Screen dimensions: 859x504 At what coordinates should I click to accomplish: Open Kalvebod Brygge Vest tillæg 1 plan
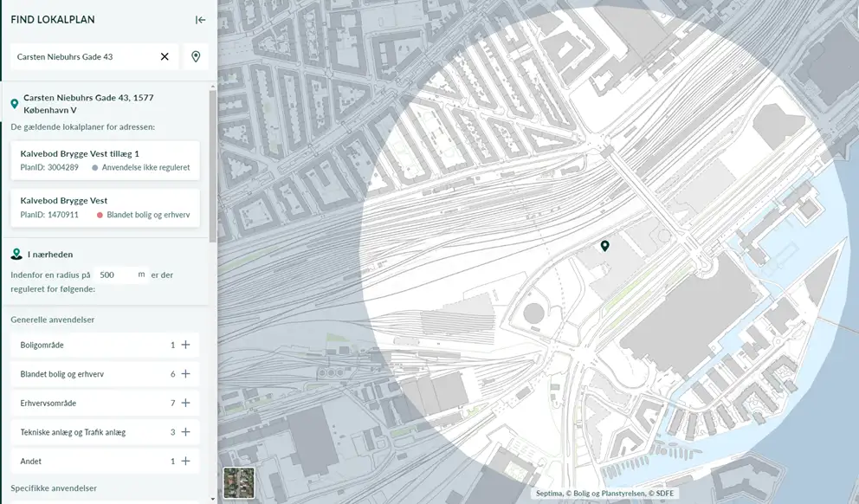[105, 160]
